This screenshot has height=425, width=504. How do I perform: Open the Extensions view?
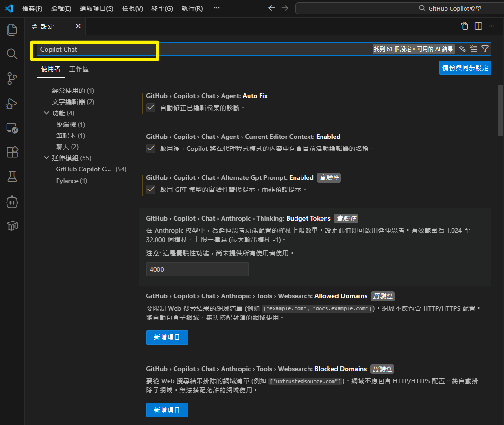click(12, 151)
